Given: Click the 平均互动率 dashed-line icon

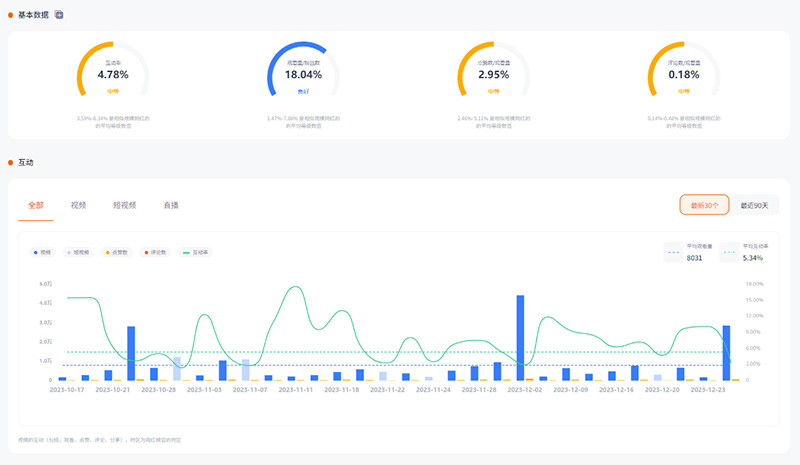Looking at the screenshot, I should [729, 254].
